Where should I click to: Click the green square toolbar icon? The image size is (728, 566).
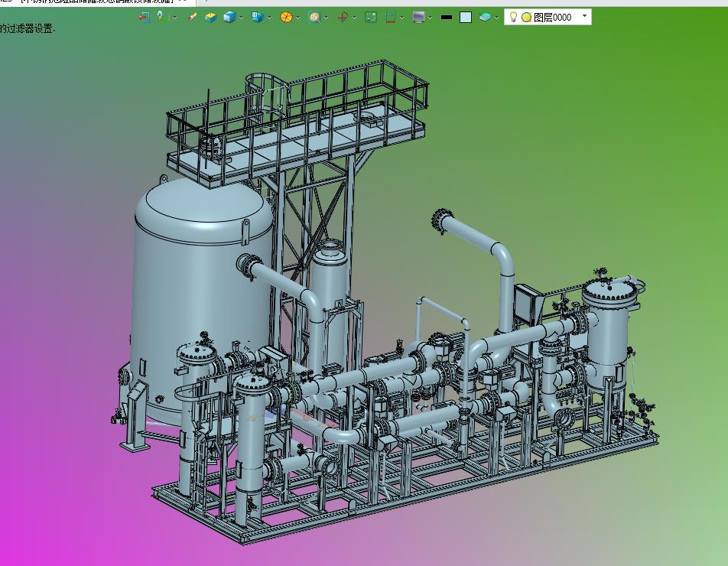coord(371,18)
